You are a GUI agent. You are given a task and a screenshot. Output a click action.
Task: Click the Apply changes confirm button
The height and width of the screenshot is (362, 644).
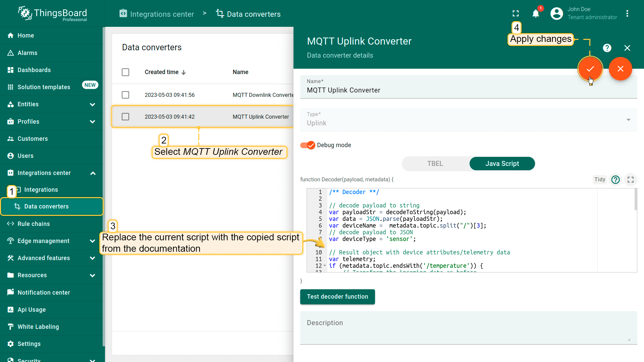(x=590, y=68)
